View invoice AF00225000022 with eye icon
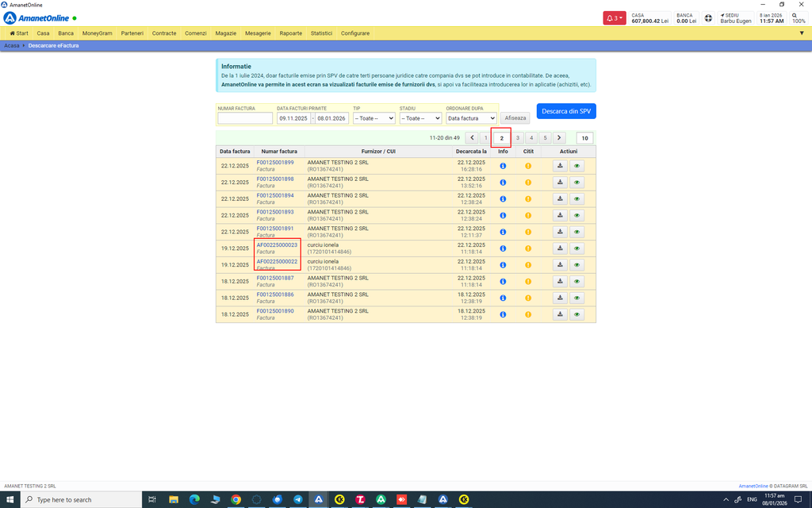This screenshot has width=812, height=508. 577,265
